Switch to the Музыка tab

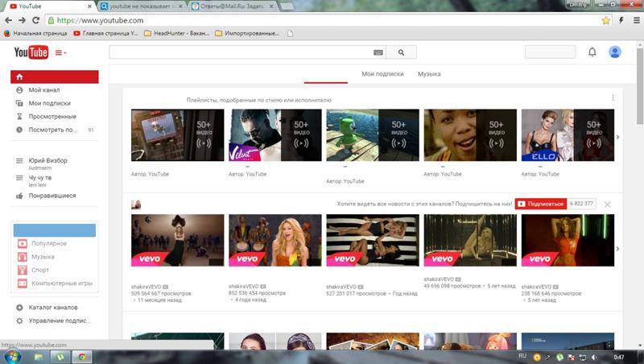click(x=429, y=74)
